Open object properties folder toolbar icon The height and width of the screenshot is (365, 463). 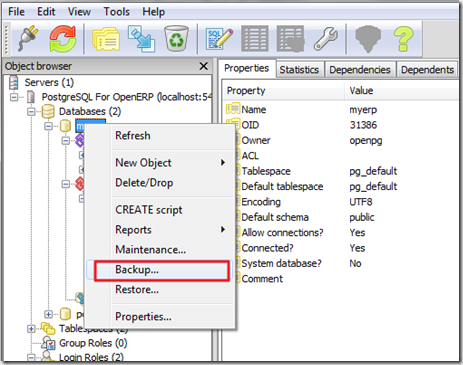(x=106, y=40)
